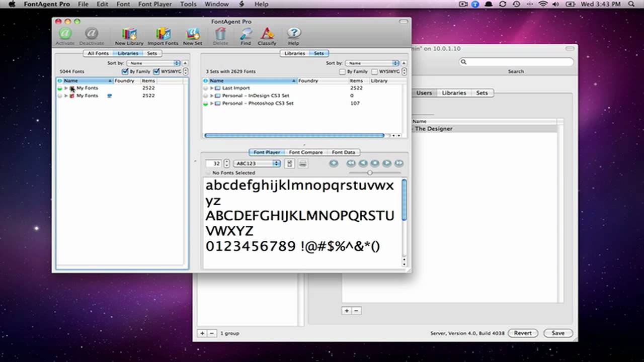Open the Wi-Fi status menu
This screenshot has height=362, width=644.
[x=543, y=5]
